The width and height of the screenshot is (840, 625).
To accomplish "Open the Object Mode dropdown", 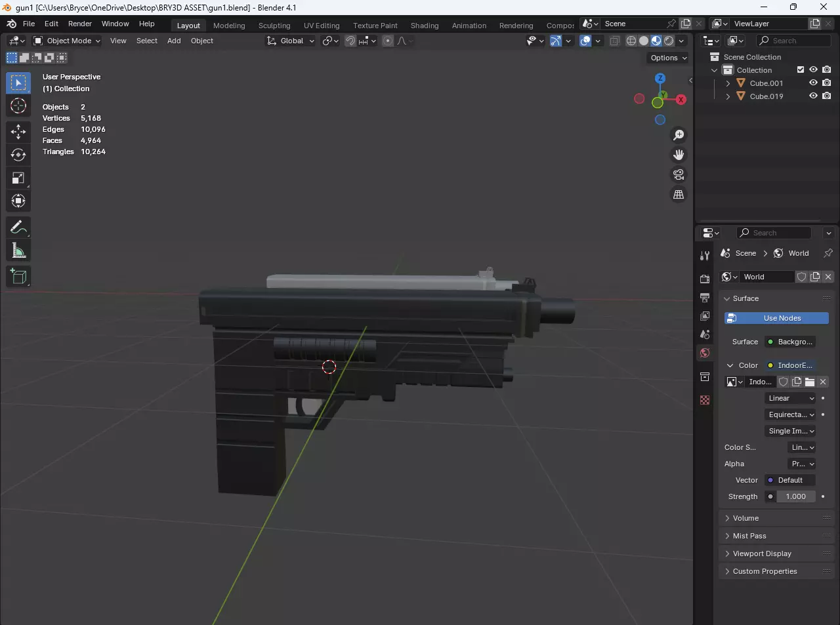I will point(67,41).
